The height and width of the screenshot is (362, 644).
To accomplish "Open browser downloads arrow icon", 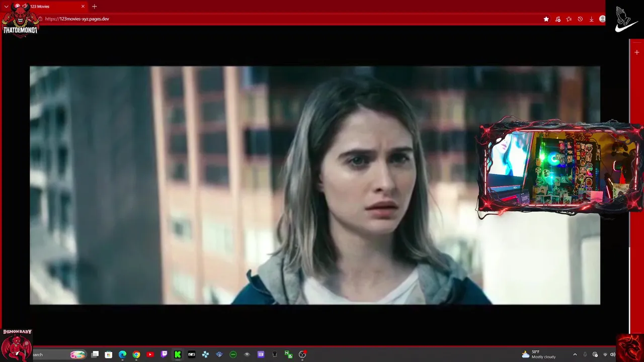I will 591,19.
